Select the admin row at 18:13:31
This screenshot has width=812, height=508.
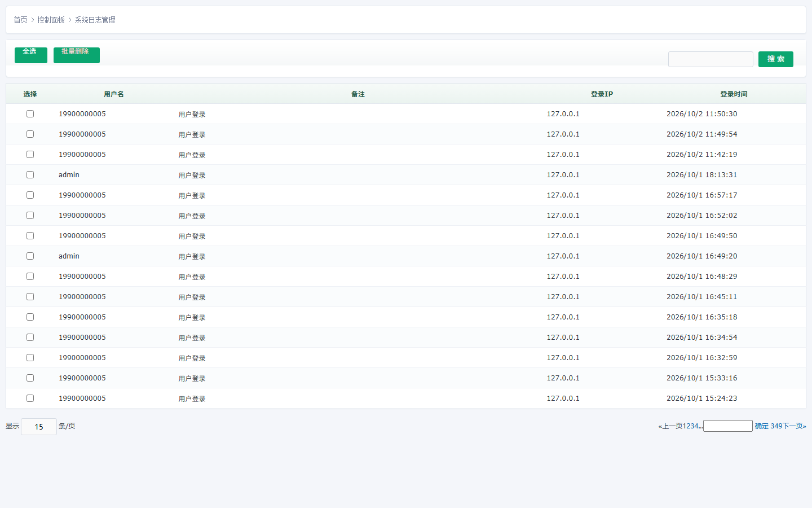[30, 175]
